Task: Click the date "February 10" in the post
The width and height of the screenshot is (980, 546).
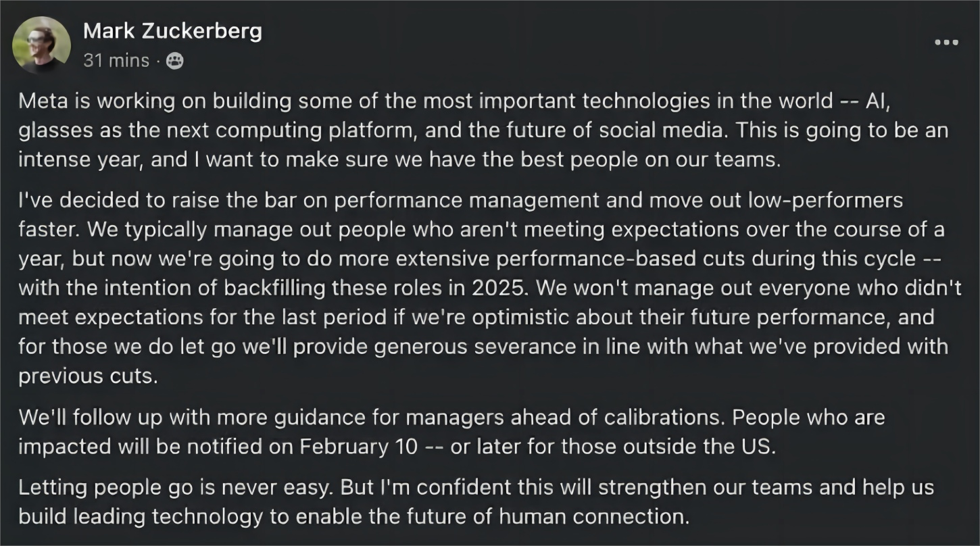Action: [349, 447]
